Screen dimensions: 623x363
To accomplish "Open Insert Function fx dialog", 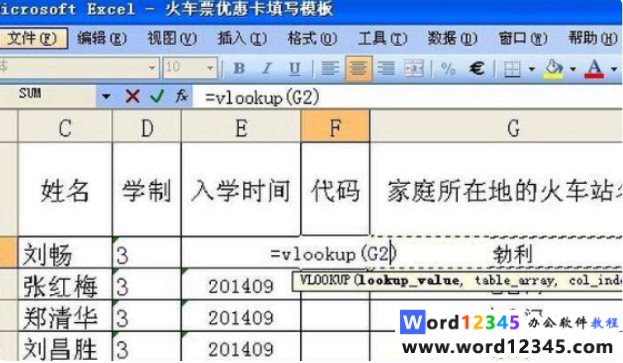I will (182, 96).
